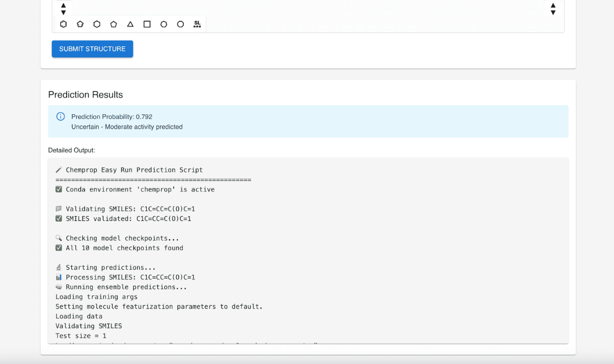
Task: Select the Cyclopentadiene ring template
Action: [x=80, y=24]
